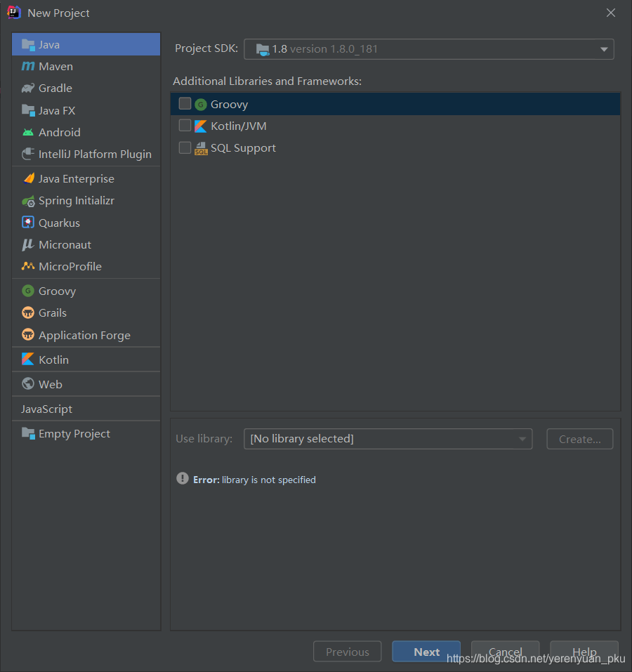Image resolution: width=632 pixels, height=672 pixels.
Task: Click the 'Quarkus' label in sidebar
Action: 59,223
